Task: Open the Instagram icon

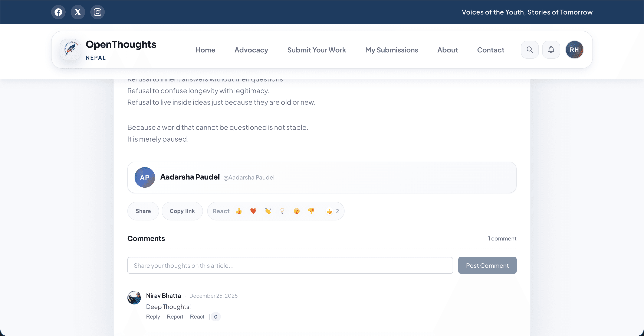Action: pyautogui.click(x=98, y=12)
